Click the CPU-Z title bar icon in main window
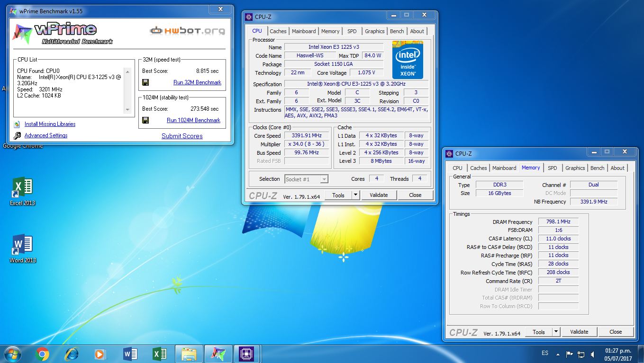 tap(249, 17)
